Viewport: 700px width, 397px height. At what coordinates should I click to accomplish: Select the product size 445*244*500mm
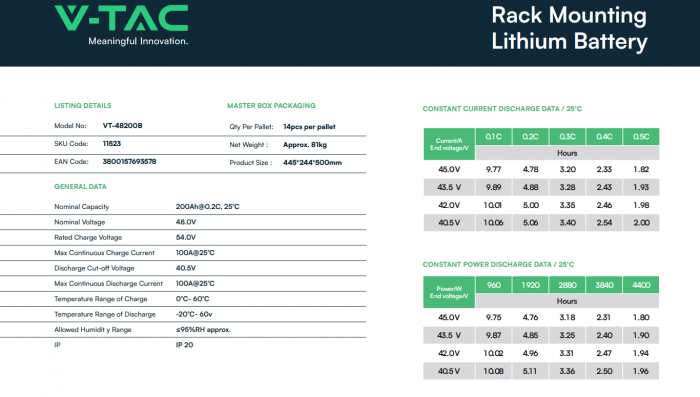(x=312, y=163)
